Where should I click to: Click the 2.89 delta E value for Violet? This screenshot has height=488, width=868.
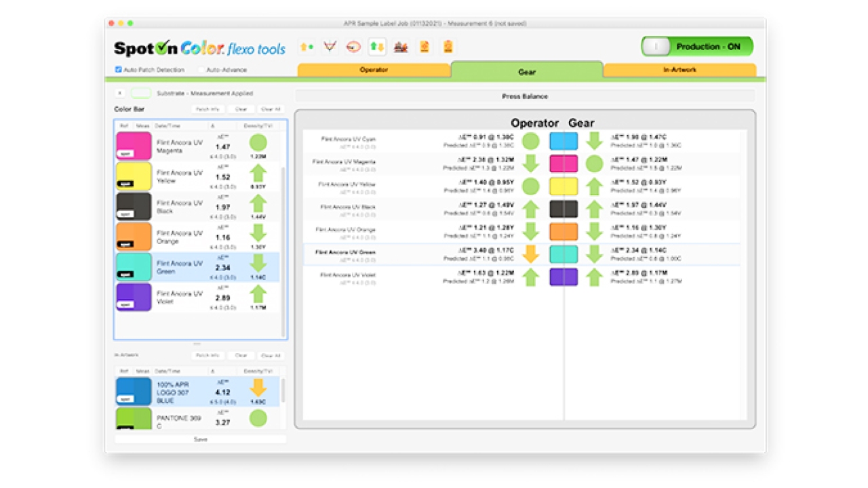(223, 298)
